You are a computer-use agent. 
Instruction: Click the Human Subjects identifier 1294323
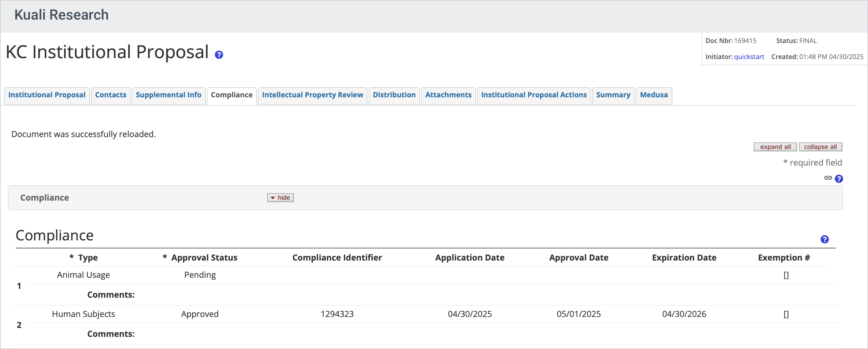337,314
